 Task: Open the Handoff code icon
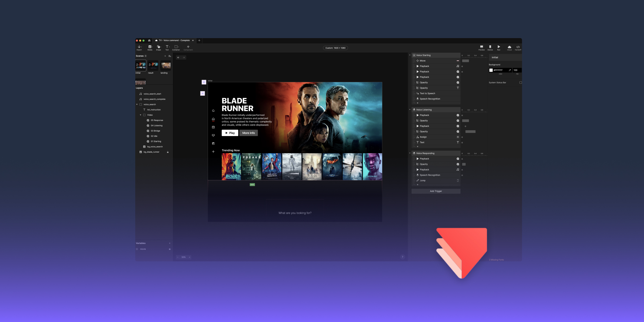pos(518,47)
